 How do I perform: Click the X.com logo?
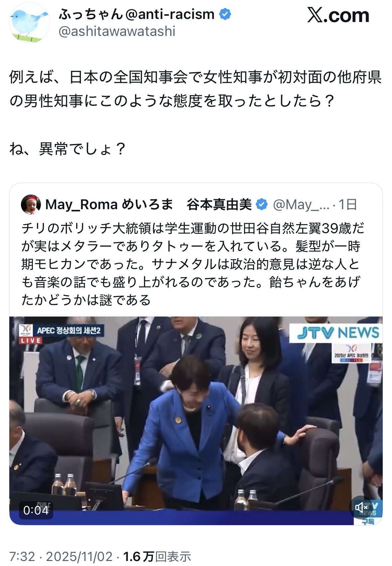pyautogui.click(x=338, y=15)
